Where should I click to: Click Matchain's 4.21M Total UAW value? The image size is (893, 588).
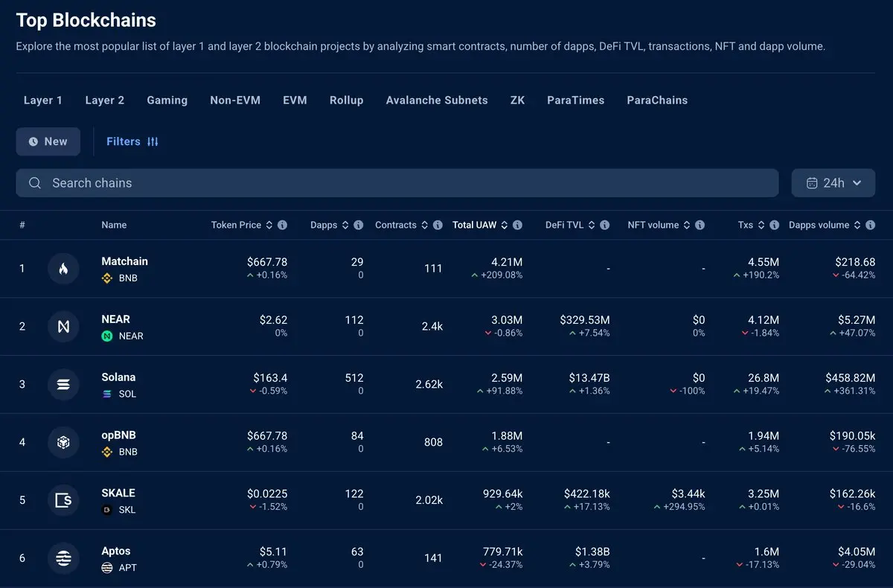click(507, 262)
